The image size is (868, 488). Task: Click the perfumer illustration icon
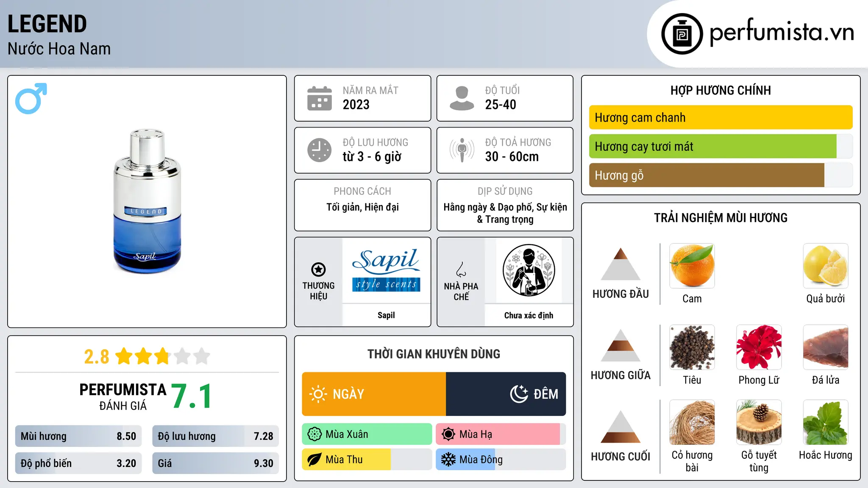tap(529, 270)
